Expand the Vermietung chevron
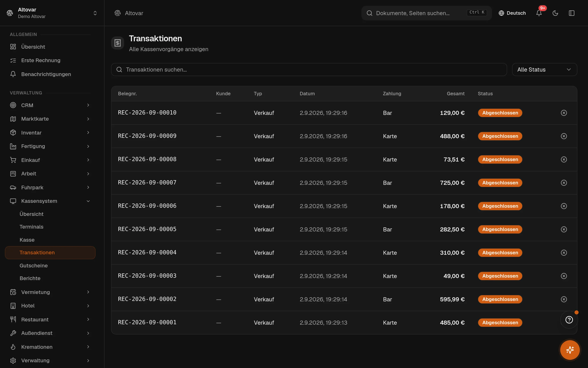The height and width of the screenshot is (368, 588). pyautogui.click(x=88, y=292)
